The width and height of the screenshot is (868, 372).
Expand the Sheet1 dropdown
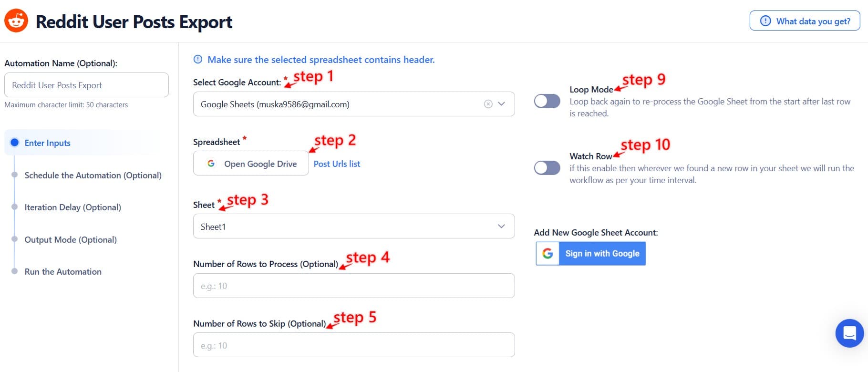[500, 226]
